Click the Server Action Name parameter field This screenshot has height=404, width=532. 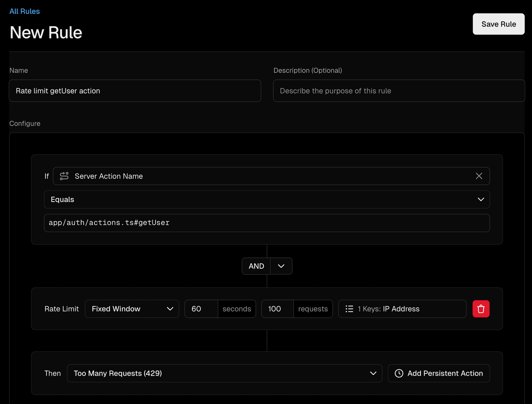tap(266, 176)
